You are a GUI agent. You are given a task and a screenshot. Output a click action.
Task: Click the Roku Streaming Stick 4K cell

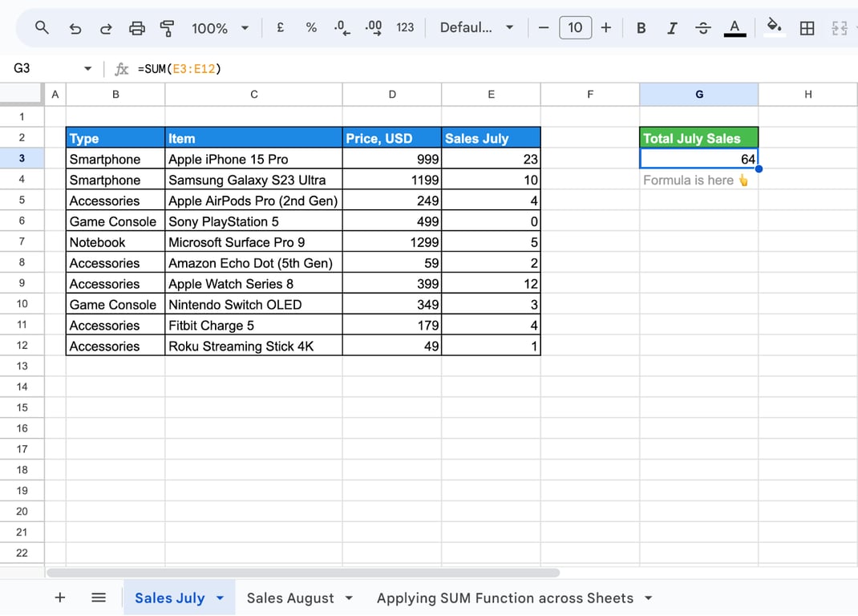[254, 346]
